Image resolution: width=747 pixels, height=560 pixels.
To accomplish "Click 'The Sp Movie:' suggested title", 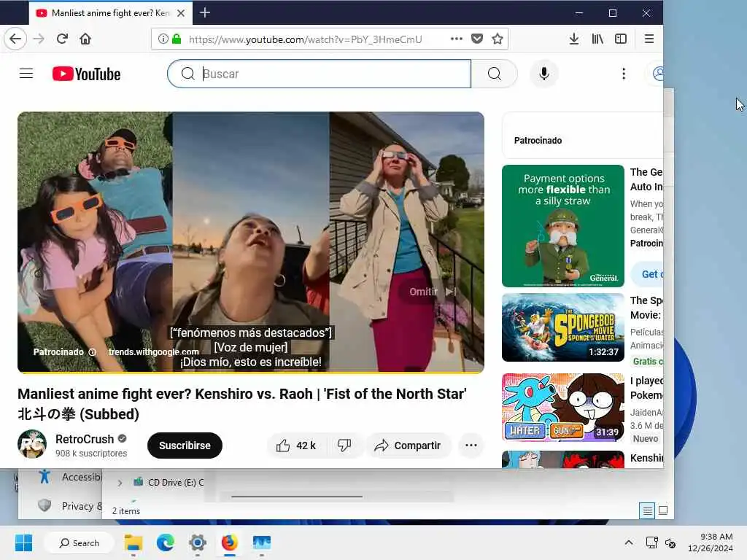I will (646, 308).
